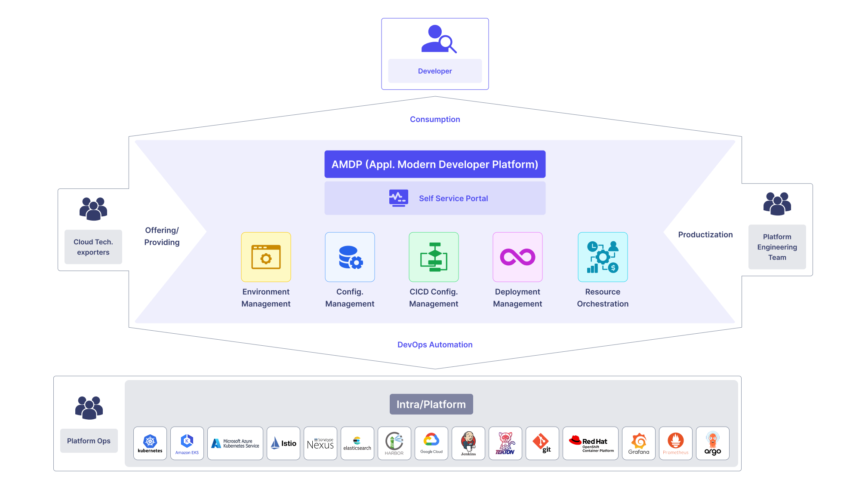The height and width of the screenshot is (504, 856).
Task: Click the Sonatype Nexus logo tile
Action: (320, 443)
